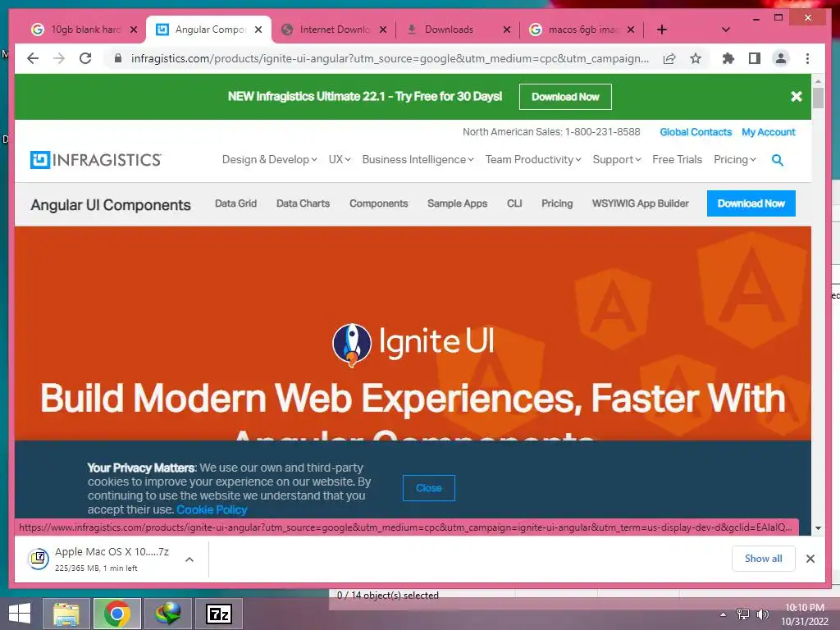Expand Team Productivity menu
The image size is (840, 630).
(533, 160)
